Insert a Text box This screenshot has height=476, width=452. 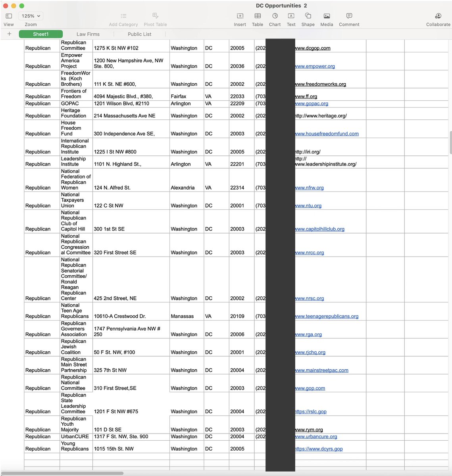coord(291,16)
